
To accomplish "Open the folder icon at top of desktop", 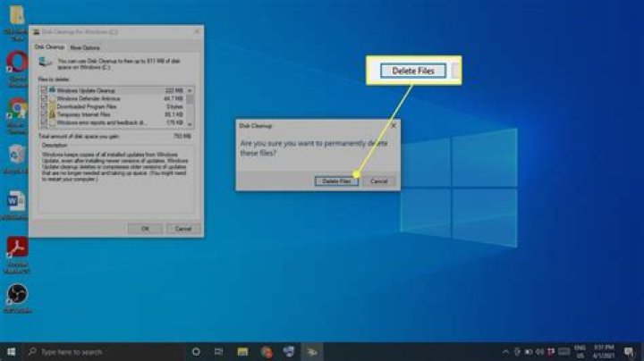I will click(x=17, y=15).
